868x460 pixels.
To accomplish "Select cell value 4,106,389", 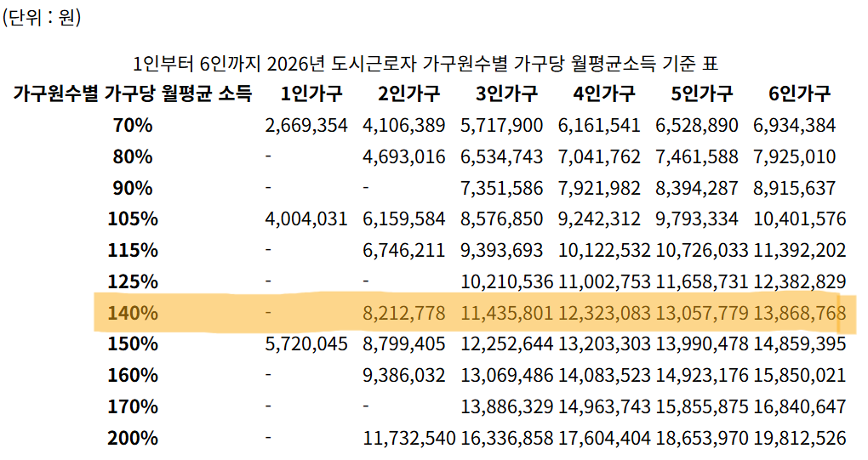I will pyautogui.click(x=403, y=126).
